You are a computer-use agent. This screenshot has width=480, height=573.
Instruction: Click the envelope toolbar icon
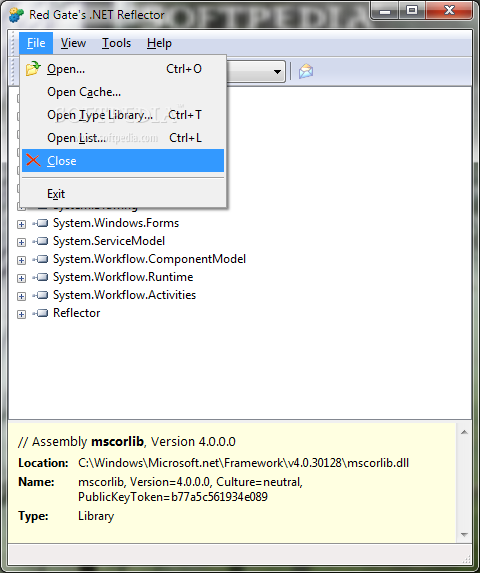tap(306, 71)
